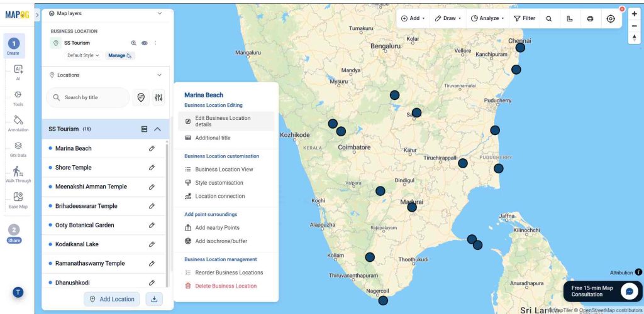
Task: Open the user avatar T
Action: pos(18,292)
